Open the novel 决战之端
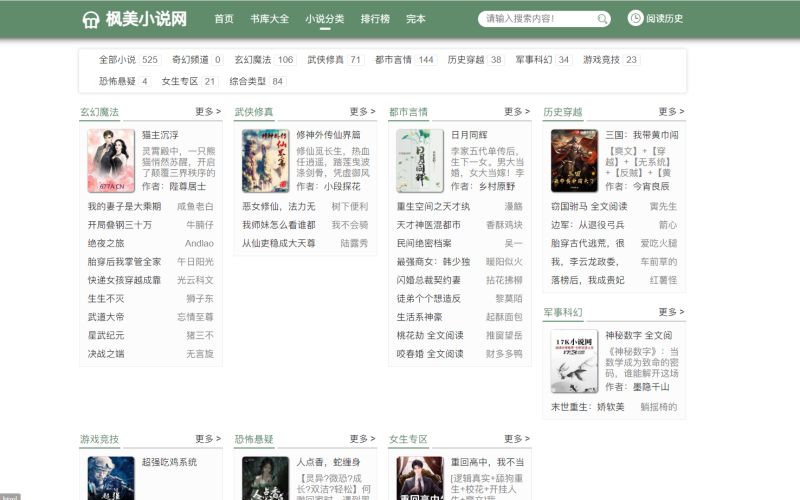800x500 pixels. 106,354
